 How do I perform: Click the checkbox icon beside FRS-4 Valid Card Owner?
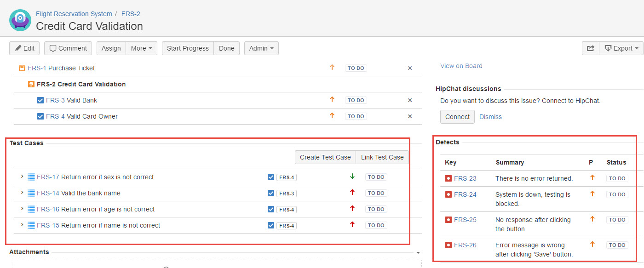(40, 116)
